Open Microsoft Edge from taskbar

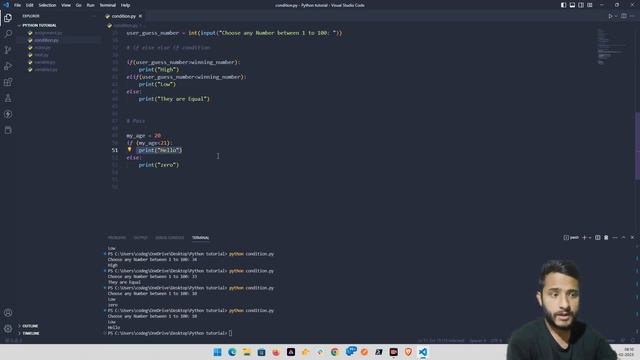[x=232, y=352]
